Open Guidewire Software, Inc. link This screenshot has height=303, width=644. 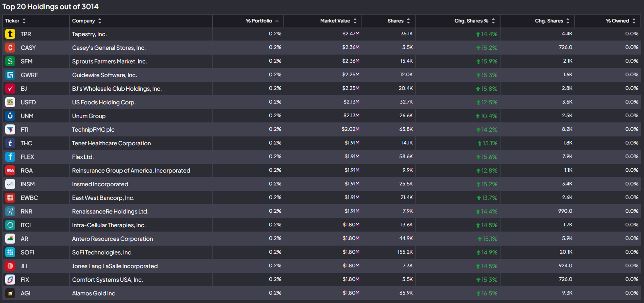[104, 75]
